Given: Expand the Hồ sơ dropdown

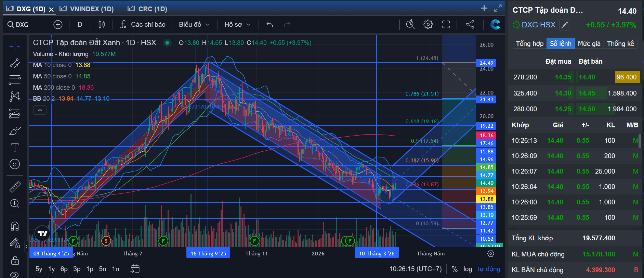Looking at the screenshot, I should pyautogui.click(x=237, y=24).
